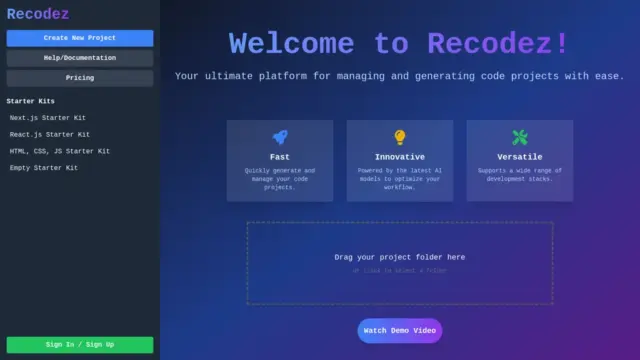Click the 'Versatile' card heading
Image resolution: width=640 pixels, height=360 pixels.
520,157
